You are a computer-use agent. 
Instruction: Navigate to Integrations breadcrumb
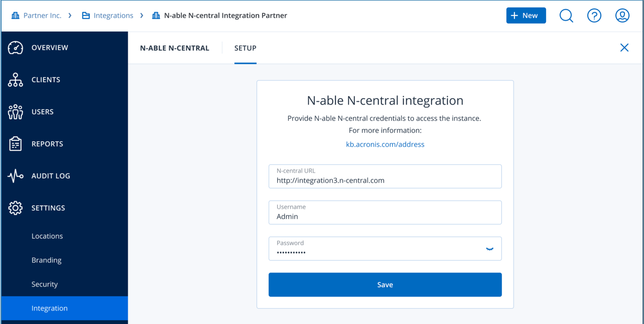coord(113,16)
